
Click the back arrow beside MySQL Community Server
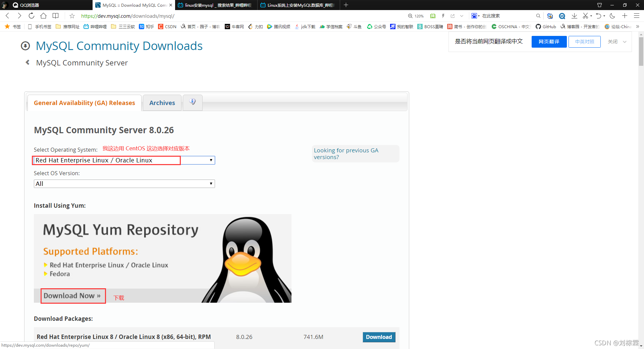coord(28,62)
